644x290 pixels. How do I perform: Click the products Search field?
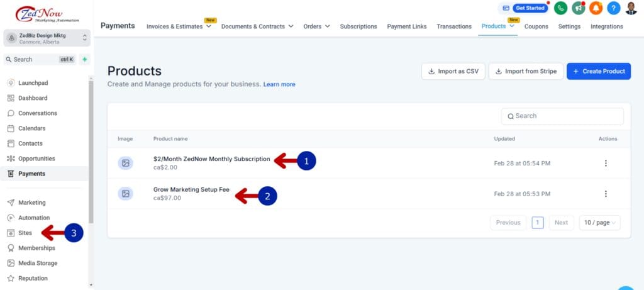coord(562,116)
